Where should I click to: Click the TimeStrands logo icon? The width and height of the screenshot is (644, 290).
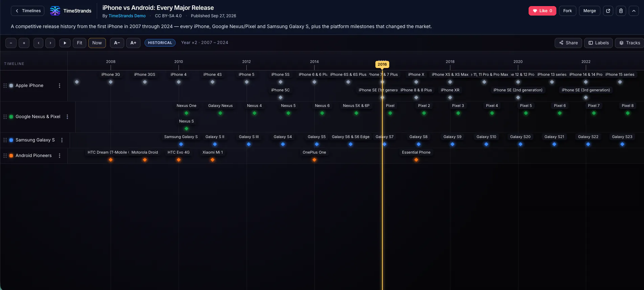coord(55,11)
